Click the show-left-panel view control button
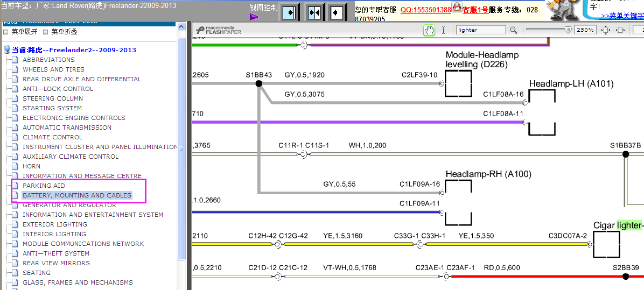Screen dimensions: 644x290 pyautogui.click(x=337, y=13)
